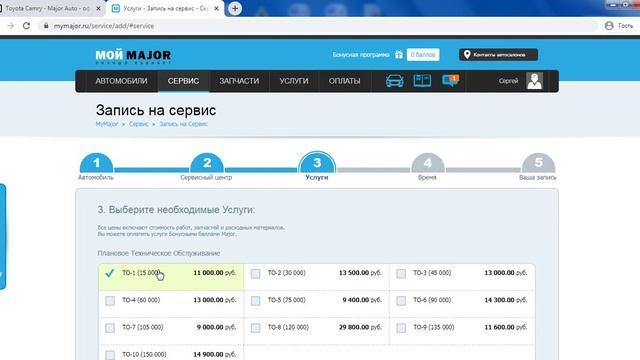The image size is (640, 360).
Task: Click the browser address bar URL
Action: 104,26
